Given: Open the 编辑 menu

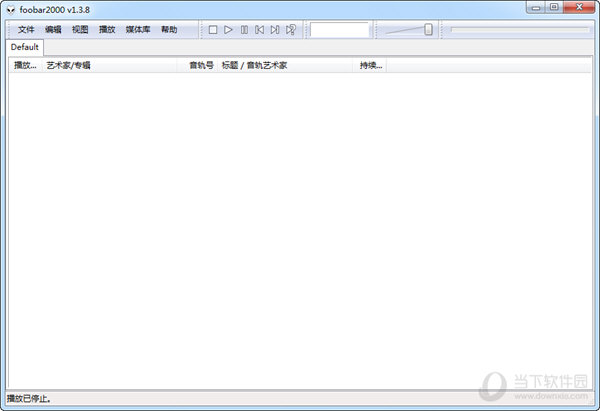Looking at the screenshot, I should point(53,29).
